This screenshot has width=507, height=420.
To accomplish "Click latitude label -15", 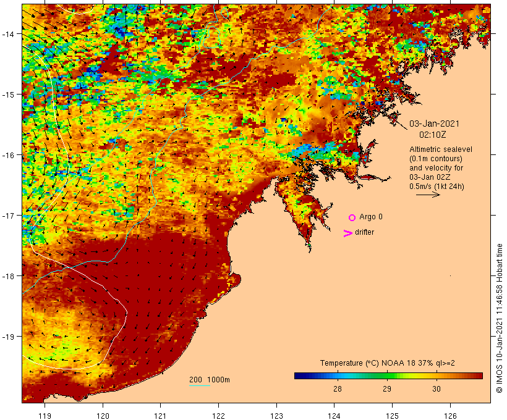I will (x=7, y=94).
